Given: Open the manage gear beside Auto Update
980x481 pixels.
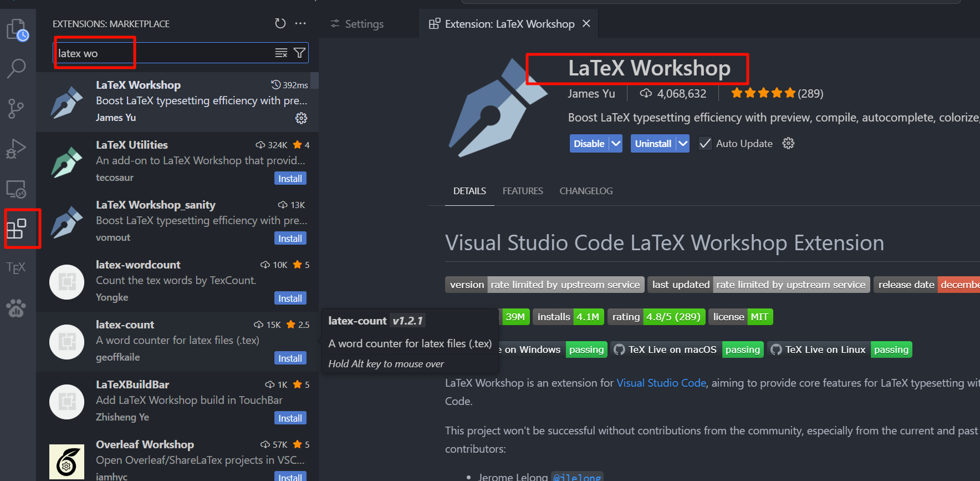Looking at the screenshot, I should (788, 143).
